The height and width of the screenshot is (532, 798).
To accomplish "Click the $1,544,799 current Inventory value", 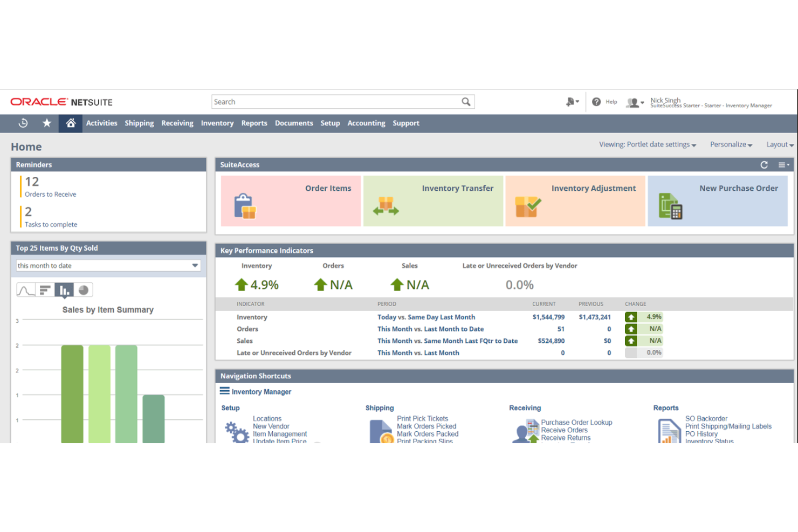I will coord(548,317).
